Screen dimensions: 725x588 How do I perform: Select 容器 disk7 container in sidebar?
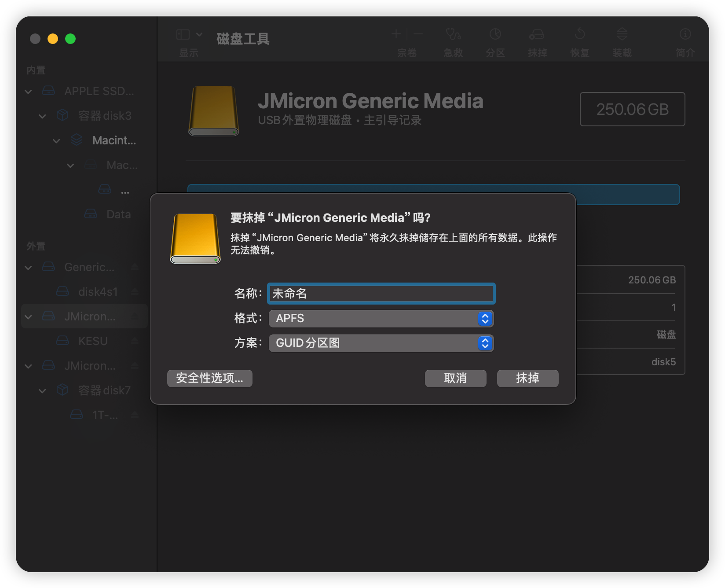pyautogui.click(x=84, y=390)
